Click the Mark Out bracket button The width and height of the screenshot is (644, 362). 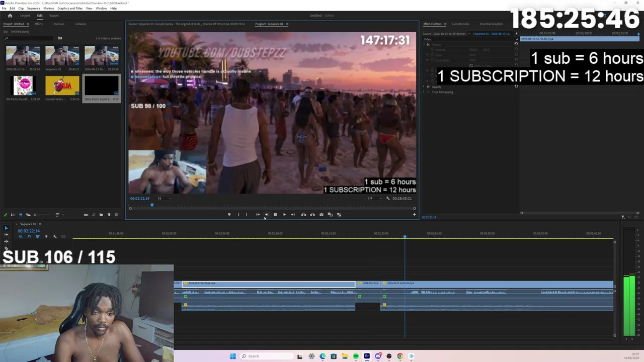(247, 215)
